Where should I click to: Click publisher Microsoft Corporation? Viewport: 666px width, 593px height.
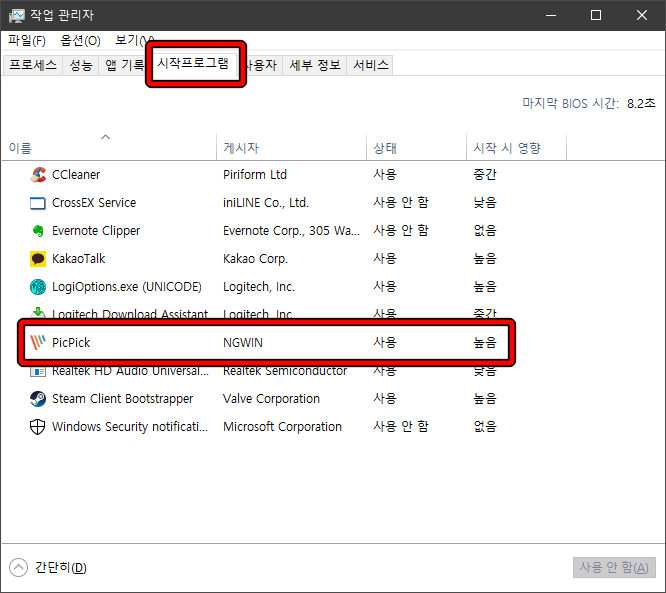tap(282, 427)
